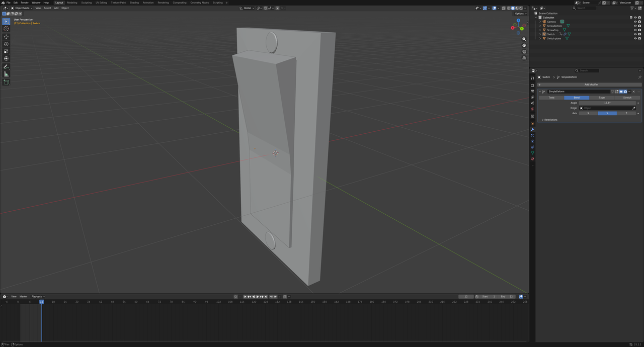The width and height of the screenshot is (644, 347).
Task: Hide Switch object via eye icon
Action: click(635, 34)
